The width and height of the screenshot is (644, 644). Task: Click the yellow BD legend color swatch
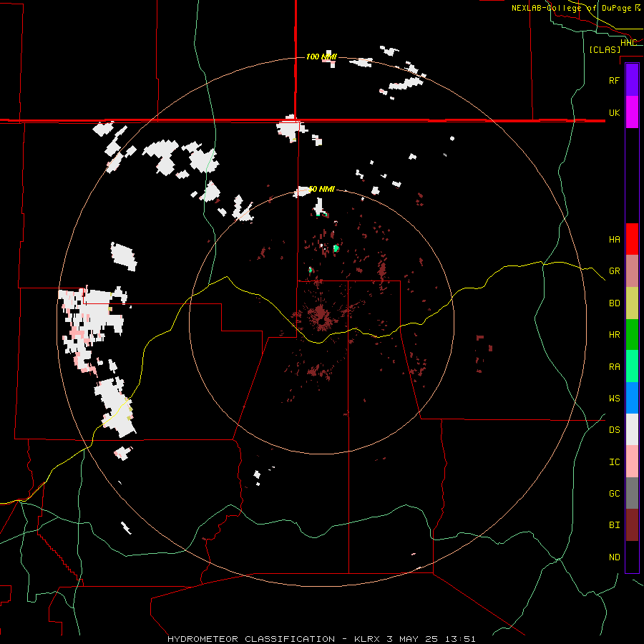pos(632,303)
